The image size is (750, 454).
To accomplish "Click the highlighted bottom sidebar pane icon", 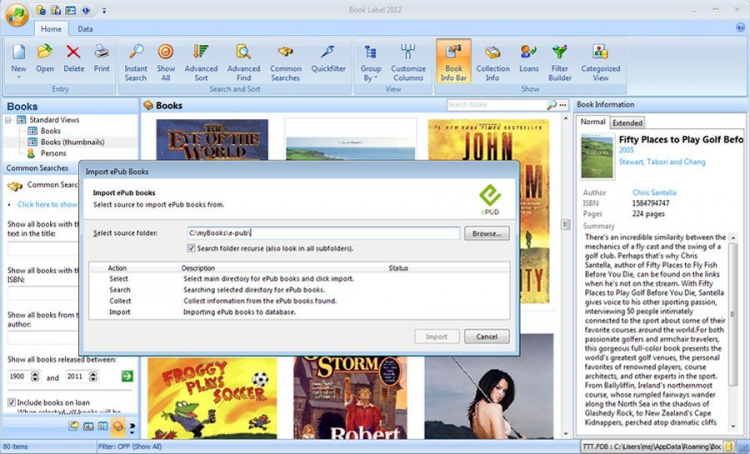I will (x=118, y=426).
